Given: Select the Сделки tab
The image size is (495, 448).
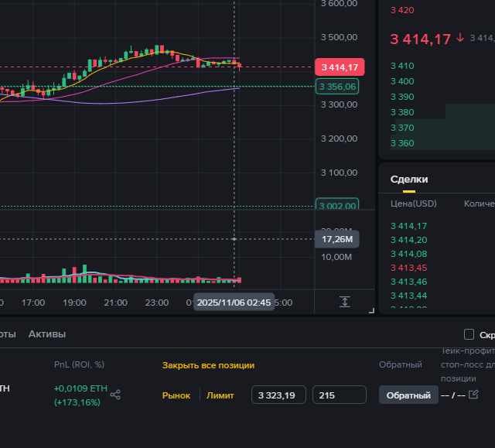Looking at the screenshot, I should coord(408,179).
